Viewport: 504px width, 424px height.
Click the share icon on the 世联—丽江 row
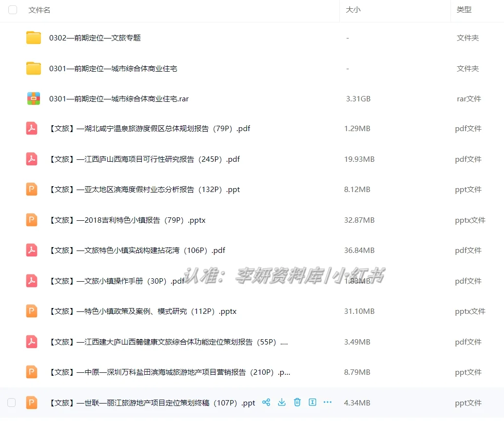tap(266, 403)
